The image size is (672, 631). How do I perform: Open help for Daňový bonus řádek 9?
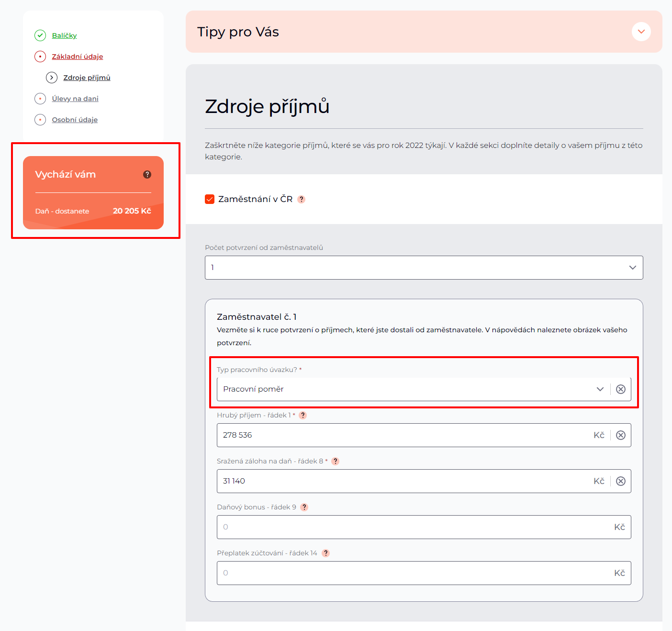(304, 507)
